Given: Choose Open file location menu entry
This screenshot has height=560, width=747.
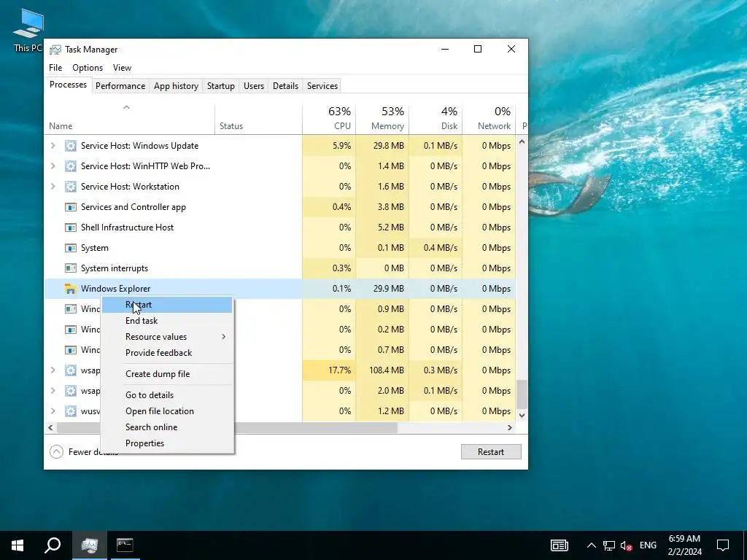Looking at the screenshot, I should pos(167,411).
